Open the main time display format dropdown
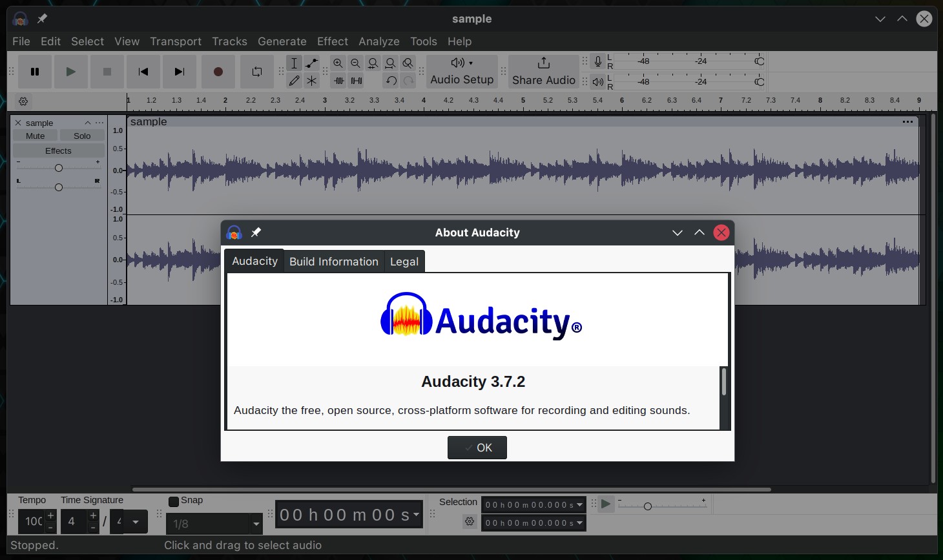943x560 pixels. coord(417,515)
